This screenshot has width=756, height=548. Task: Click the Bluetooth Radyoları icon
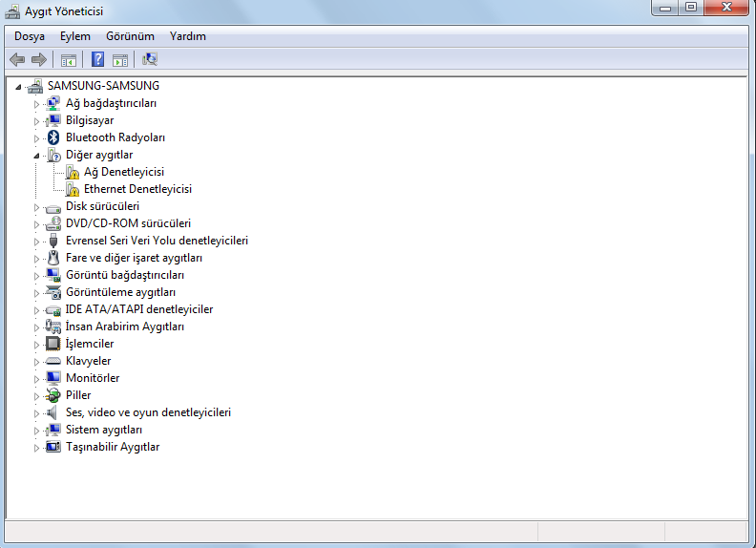coord(53,137)
